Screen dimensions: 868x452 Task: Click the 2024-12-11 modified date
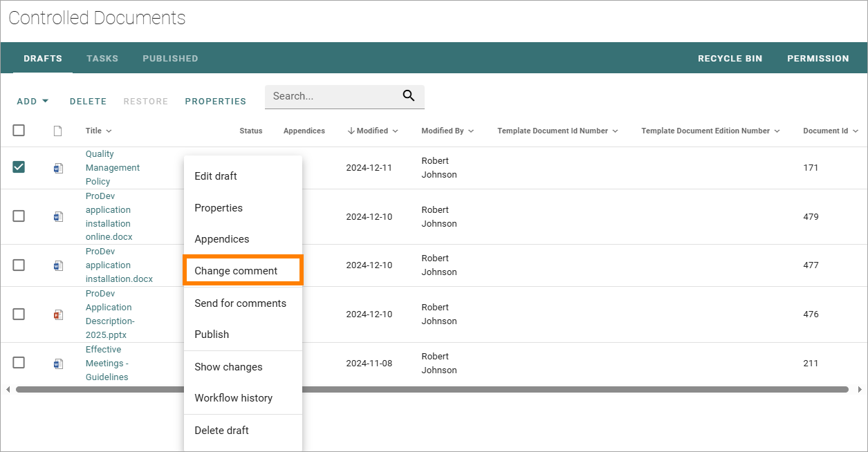(x=369, y=168)
